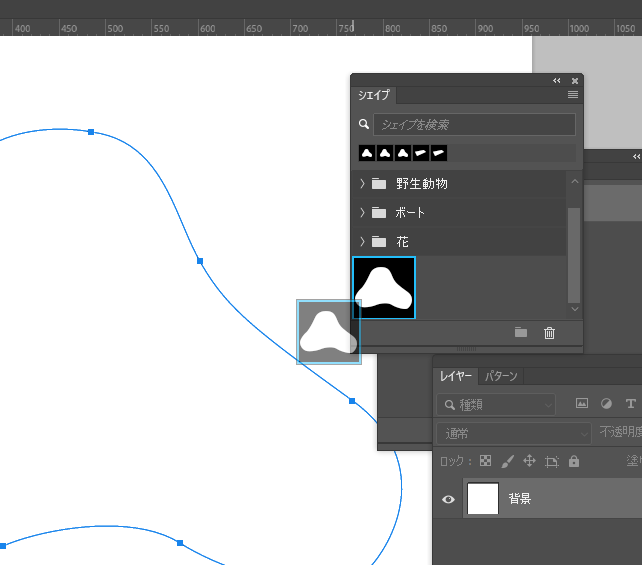Click the シェイプを検索 search field

(x=474, y=125)
